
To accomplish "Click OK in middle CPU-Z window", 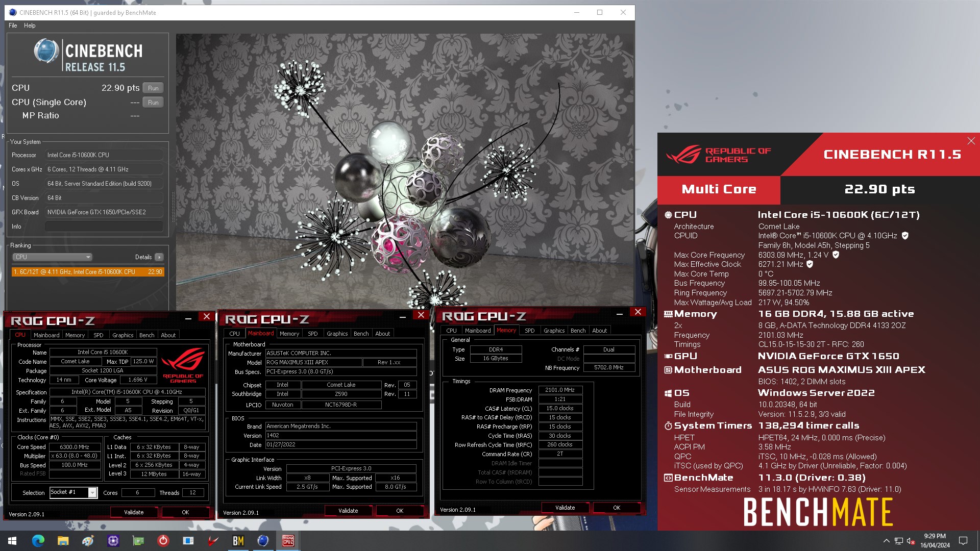I will (400, 511).
